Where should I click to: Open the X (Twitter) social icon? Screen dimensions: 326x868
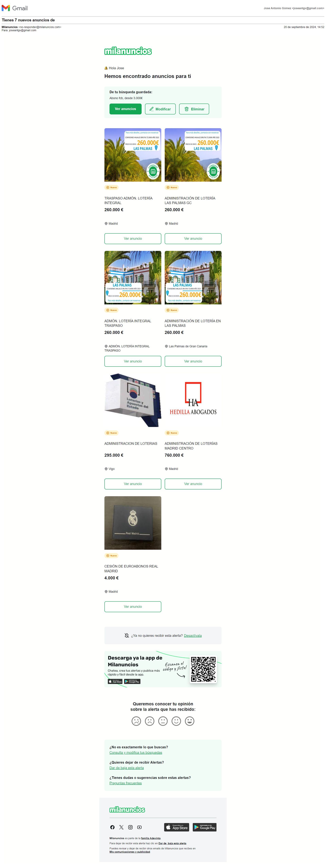121,827
